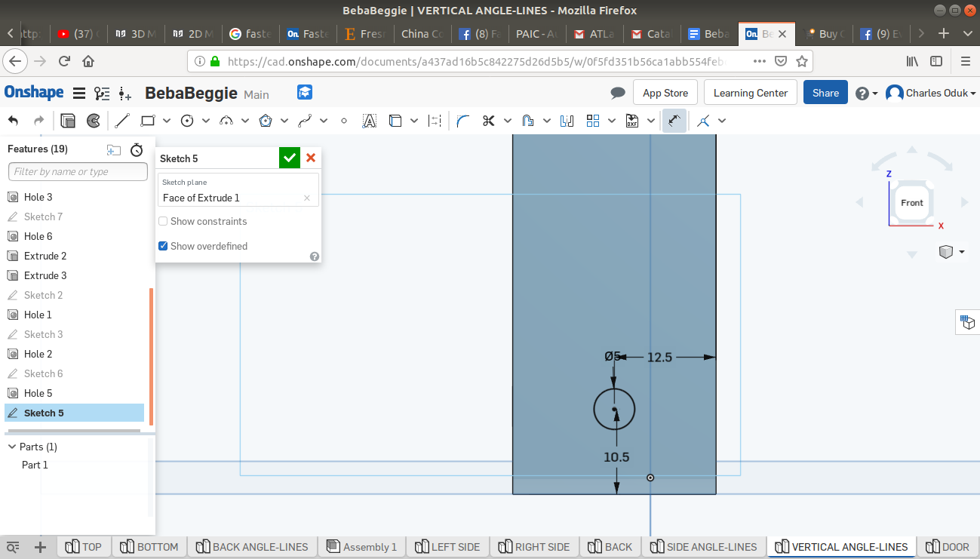Select the Offset sketch tool
980x559 pixels.
click(528, 121)
